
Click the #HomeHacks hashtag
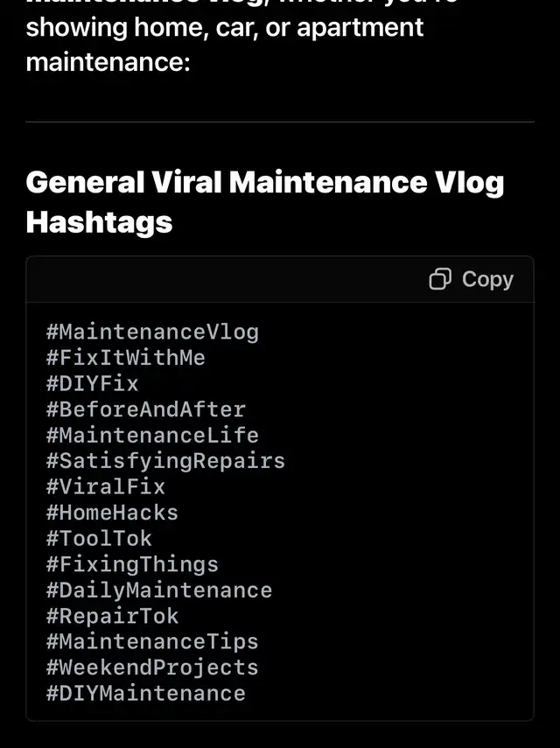click(x=112, y=513)
